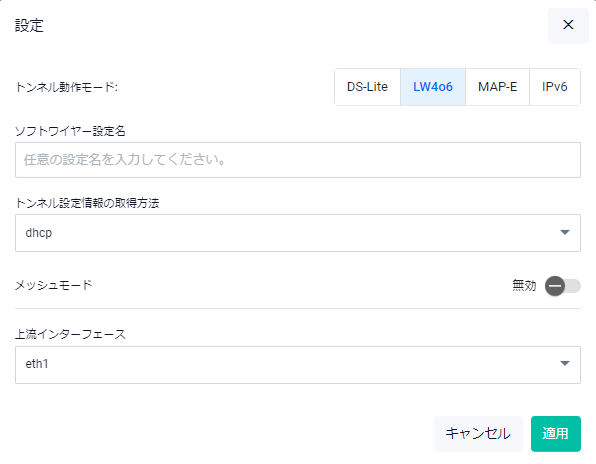Viewport: 596px width, 464px height.
Task: Click the 上流インターフェース label
Action: click(70, 334)
